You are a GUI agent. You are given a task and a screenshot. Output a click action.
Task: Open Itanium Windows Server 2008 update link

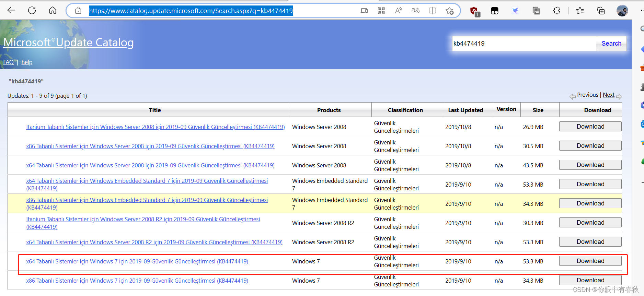(156, 127)
